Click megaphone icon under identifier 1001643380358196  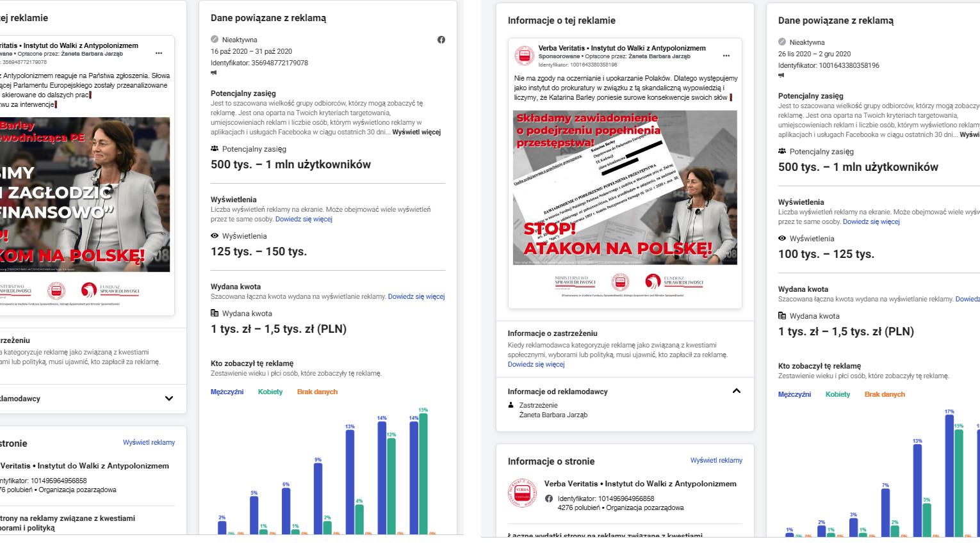(781, 76)
